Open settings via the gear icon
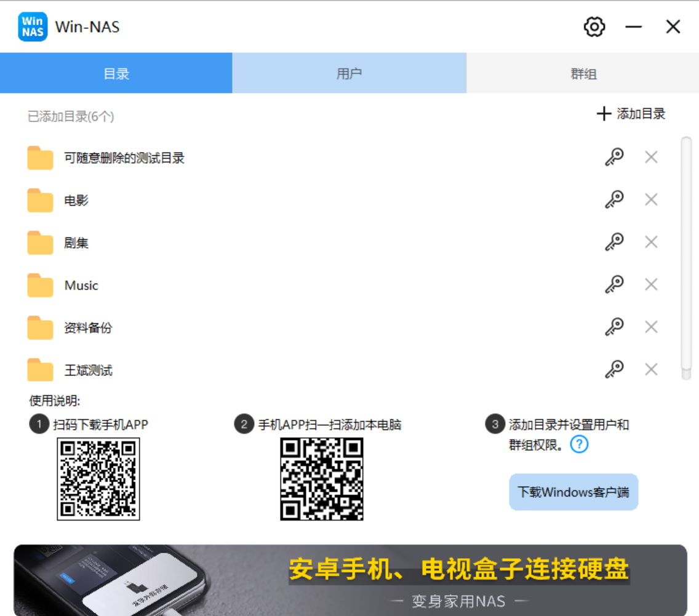The image size is (699, 616). pyautogui.click(x=594, y=26)
